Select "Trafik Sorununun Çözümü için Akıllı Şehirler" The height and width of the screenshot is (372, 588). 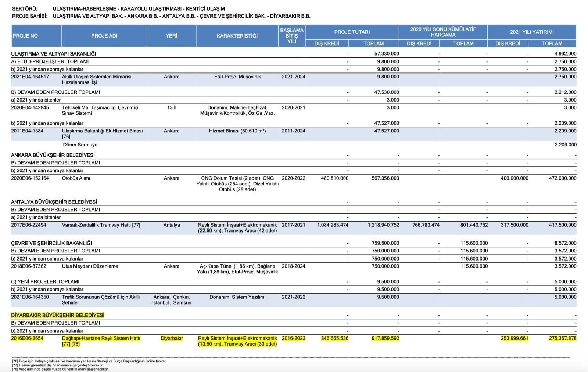(101, 300)
